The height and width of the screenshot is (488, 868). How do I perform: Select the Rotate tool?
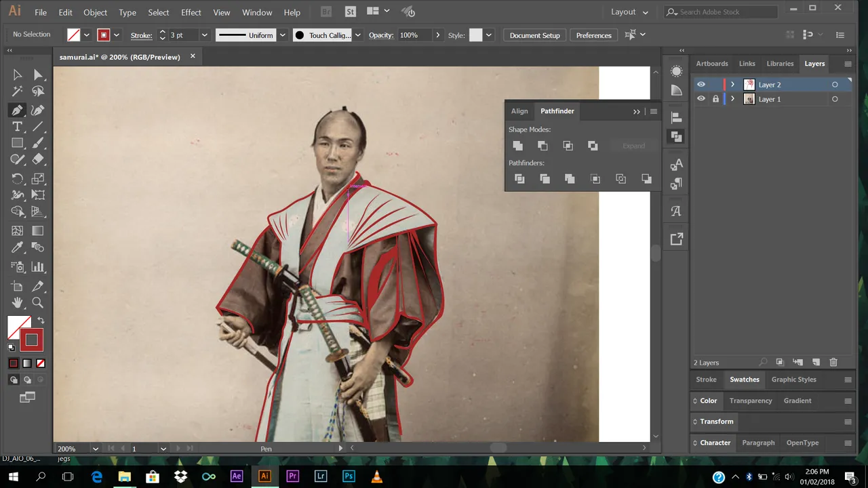(x=18, y=179)
